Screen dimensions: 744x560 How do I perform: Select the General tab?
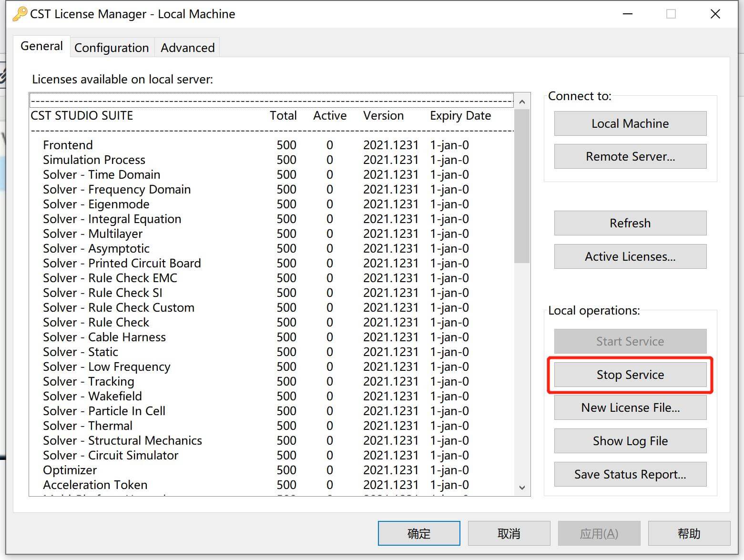coord(41,46)
